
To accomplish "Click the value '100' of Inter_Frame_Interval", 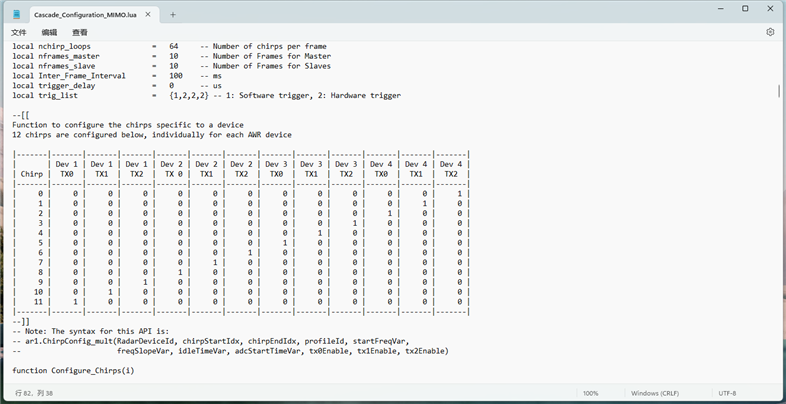I will [176, 76].
